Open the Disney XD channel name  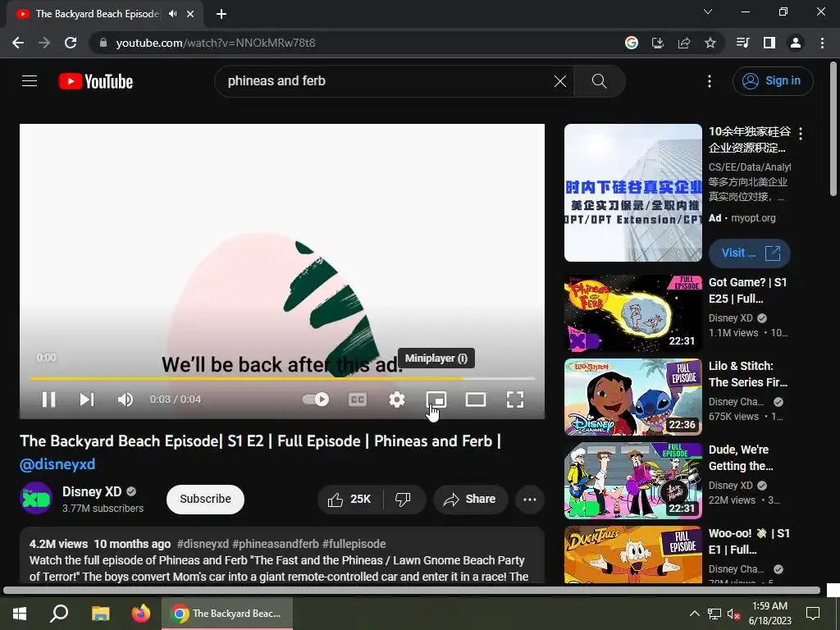(92, 491)
